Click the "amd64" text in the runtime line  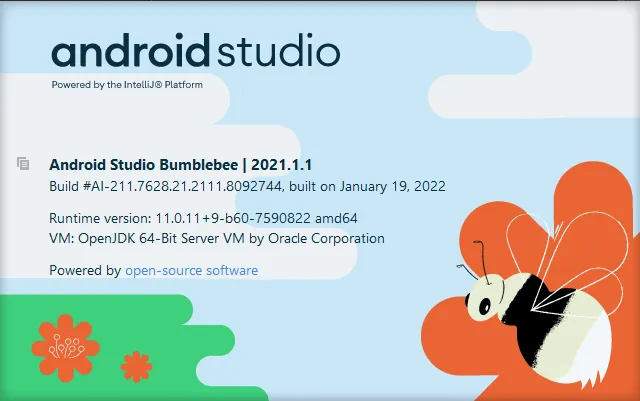pyautogui.click(x=336, y=218)
